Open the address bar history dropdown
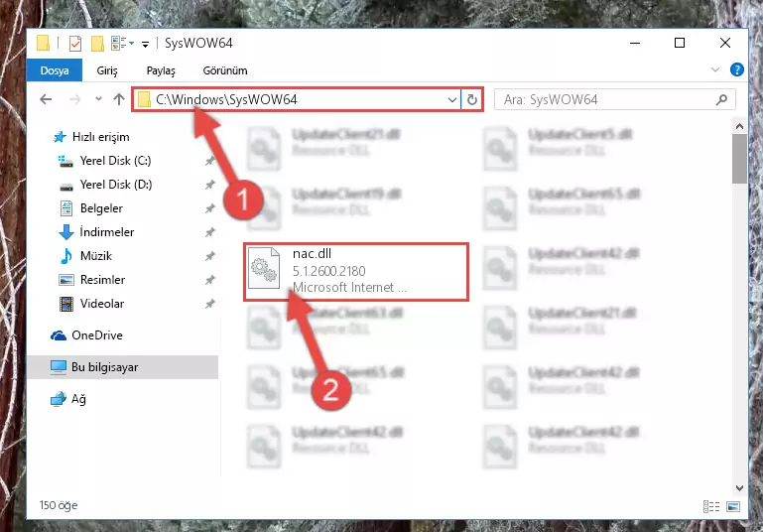Screen dimensions: 763x532 (452, 100)
